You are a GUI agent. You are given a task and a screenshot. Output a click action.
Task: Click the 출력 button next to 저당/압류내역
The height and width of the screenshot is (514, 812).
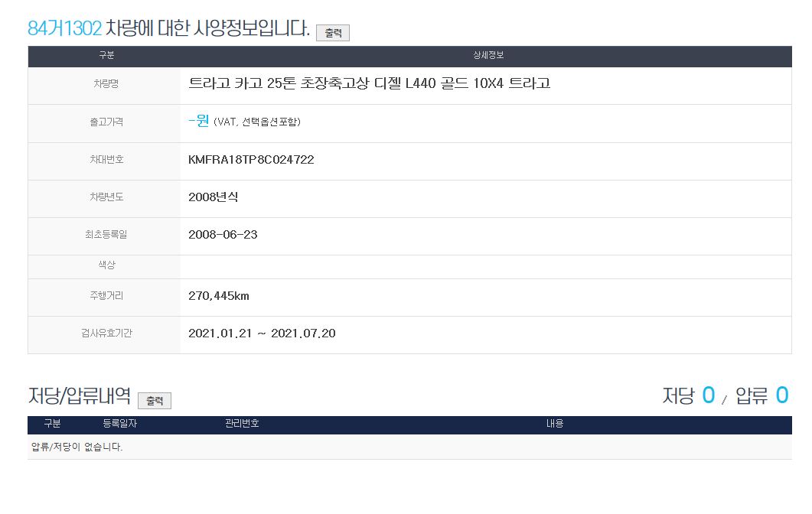pos(155,401)
